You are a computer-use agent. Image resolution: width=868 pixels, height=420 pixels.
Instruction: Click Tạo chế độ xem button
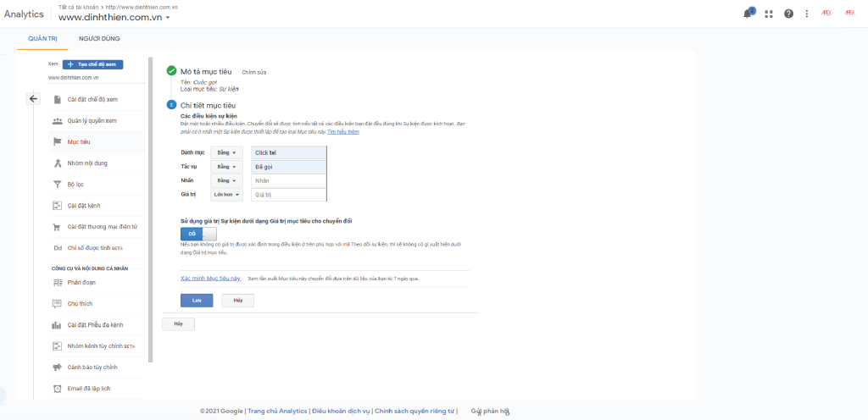tap(93, 64)
